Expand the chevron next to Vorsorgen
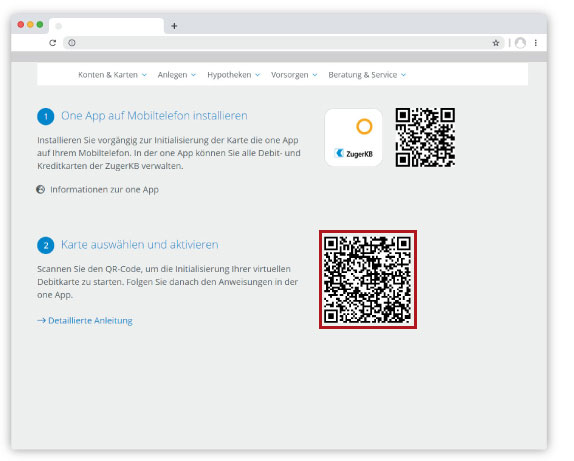This screenshot has height=461, width=574. pos(314,75)
